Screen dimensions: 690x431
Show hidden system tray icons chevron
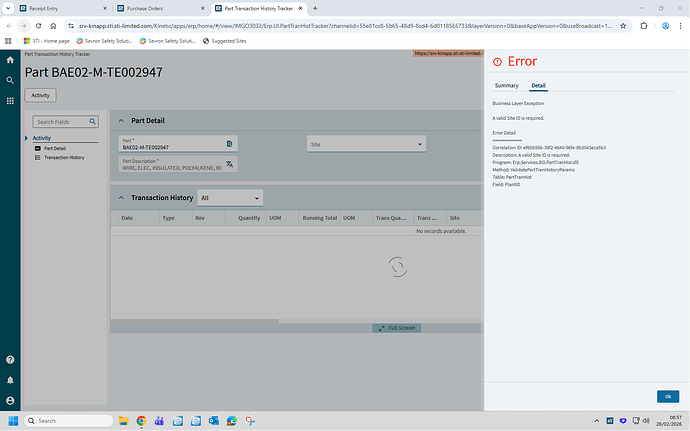click(x=596, y=421)
